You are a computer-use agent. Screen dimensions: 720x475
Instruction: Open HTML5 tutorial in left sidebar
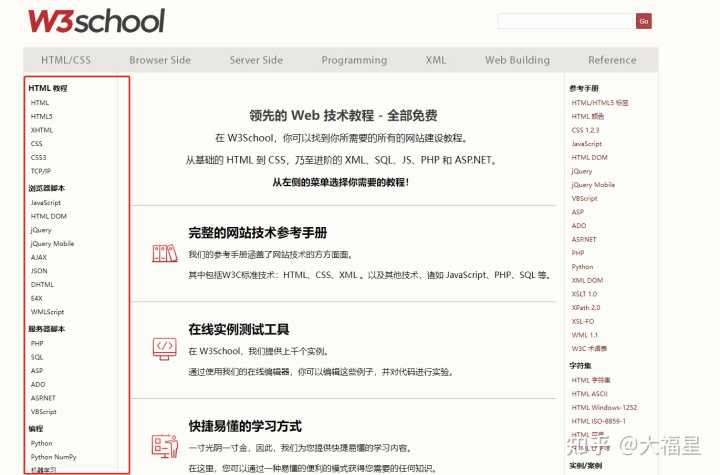click(x=41, y=116)
